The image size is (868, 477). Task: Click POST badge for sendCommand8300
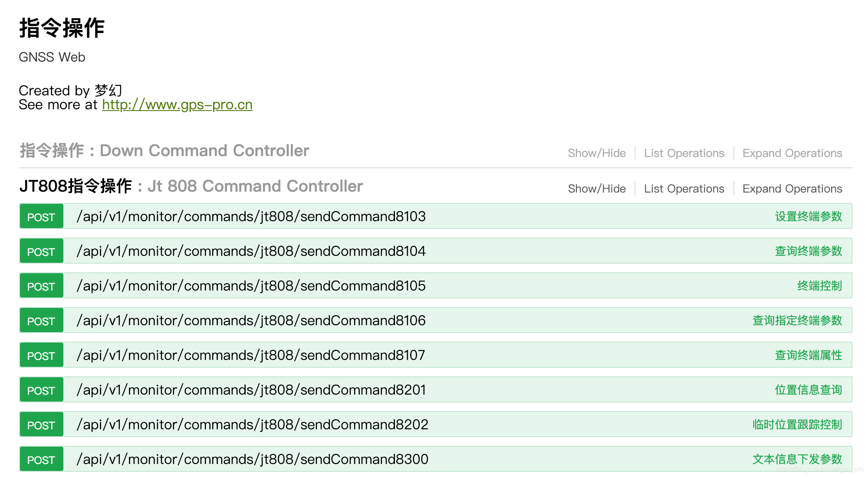(x=41, y=460)
